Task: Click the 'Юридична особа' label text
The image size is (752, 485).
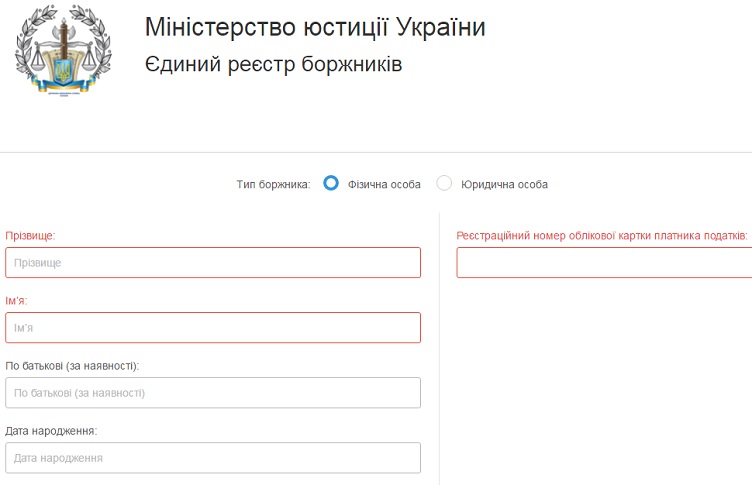Action: pos(504,184)
